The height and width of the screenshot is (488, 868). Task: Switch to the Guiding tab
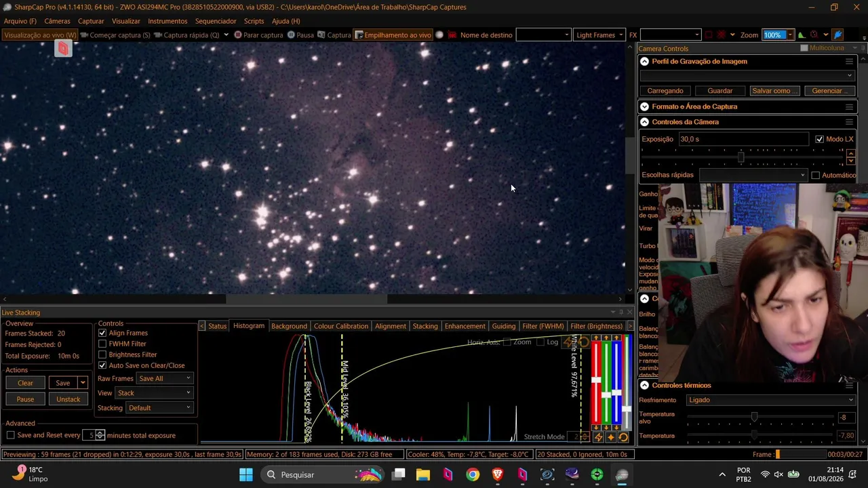[503, 326]
